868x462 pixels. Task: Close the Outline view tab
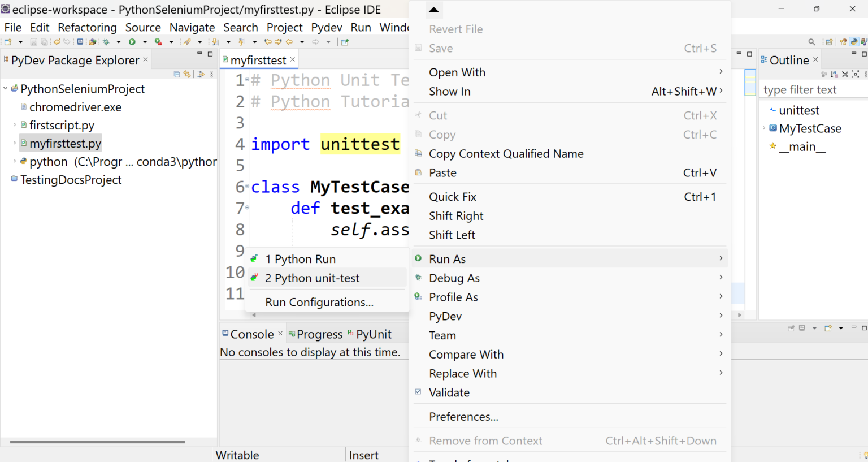coord(815,59)
